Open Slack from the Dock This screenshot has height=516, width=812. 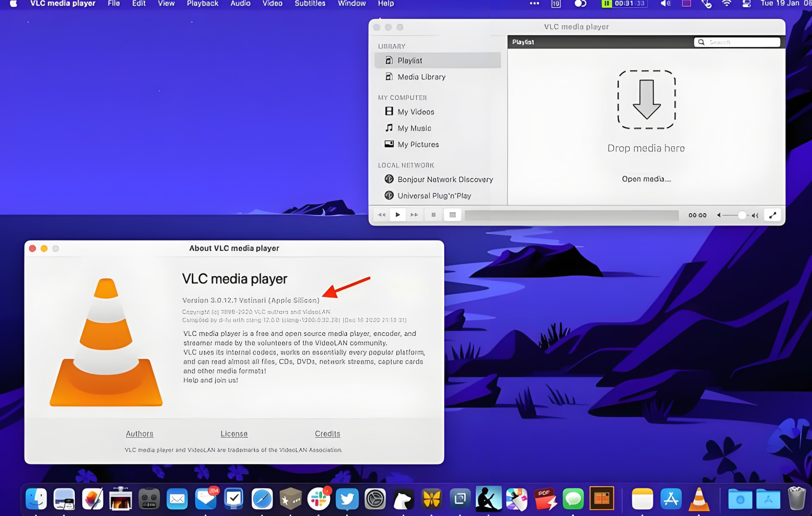[318, 499]
